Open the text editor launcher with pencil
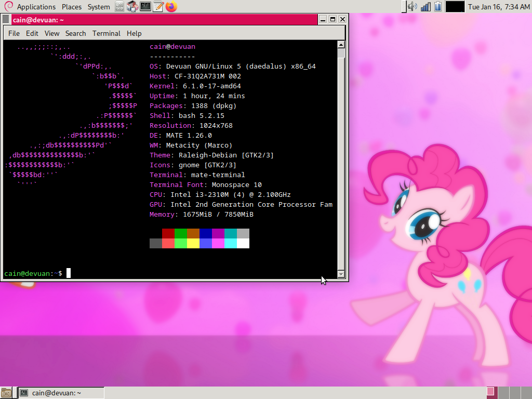The width and height of the screenshot is (532, 399). [x=158, y=6]
